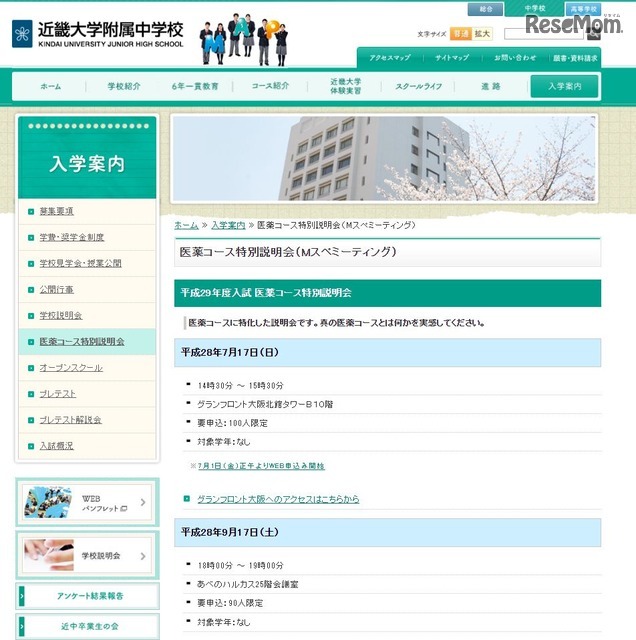Click 要申込:90人限定 text
The width and height of the screenshot is (636, 640).
tap(230, 603)
